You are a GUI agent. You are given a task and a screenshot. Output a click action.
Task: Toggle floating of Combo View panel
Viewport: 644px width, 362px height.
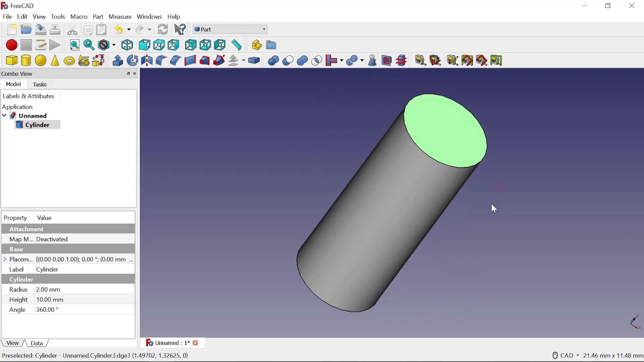pos(128,74)
